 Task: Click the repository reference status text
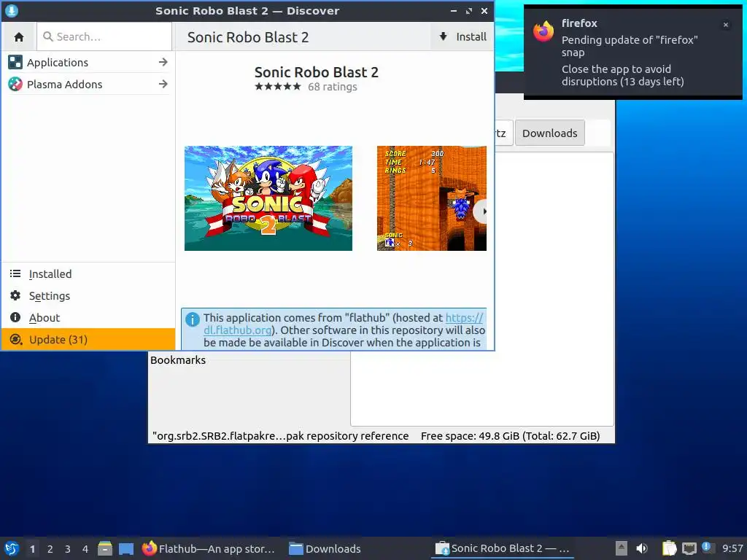point(280,436)
